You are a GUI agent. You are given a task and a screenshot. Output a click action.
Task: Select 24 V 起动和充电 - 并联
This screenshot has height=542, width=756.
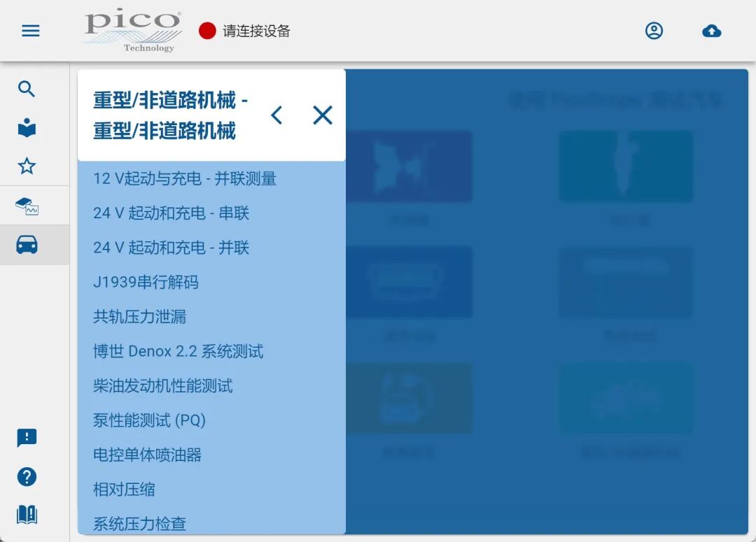tap(171, 248)
